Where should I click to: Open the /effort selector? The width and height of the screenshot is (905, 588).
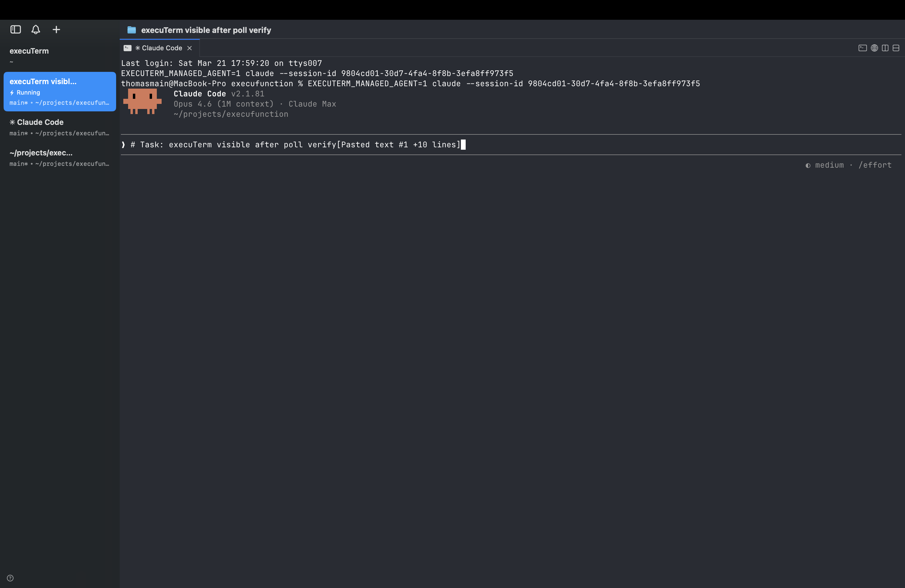(875, 165)
